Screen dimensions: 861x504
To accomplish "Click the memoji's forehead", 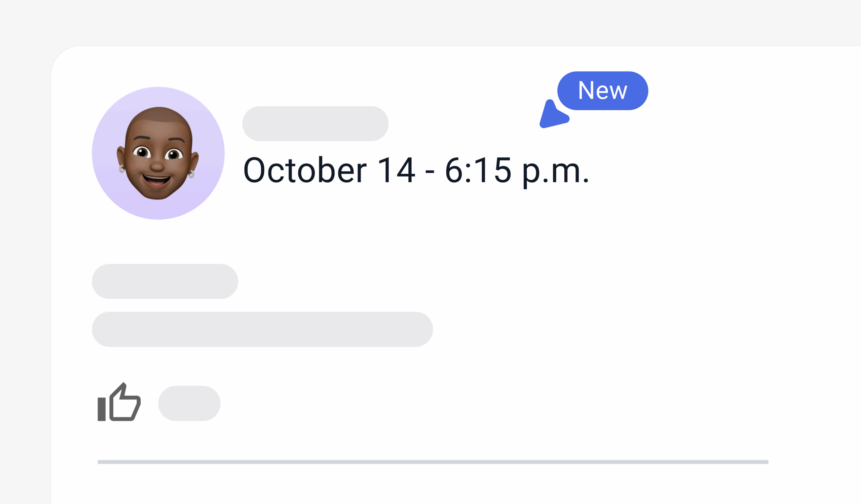I will point(158,123).
